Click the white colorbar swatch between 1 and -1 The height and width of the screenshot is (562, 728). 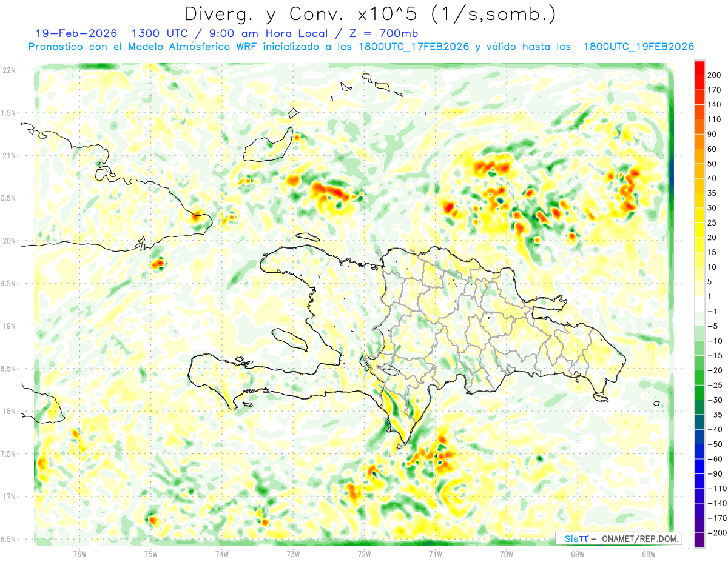(699, 304)
